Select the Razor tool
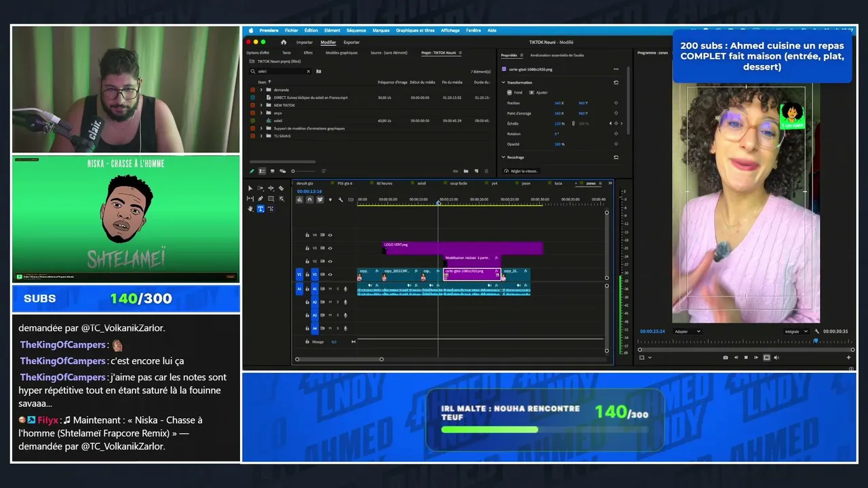Image resolution: width=868 pixels, height=488 pixels. pos(281,188)
